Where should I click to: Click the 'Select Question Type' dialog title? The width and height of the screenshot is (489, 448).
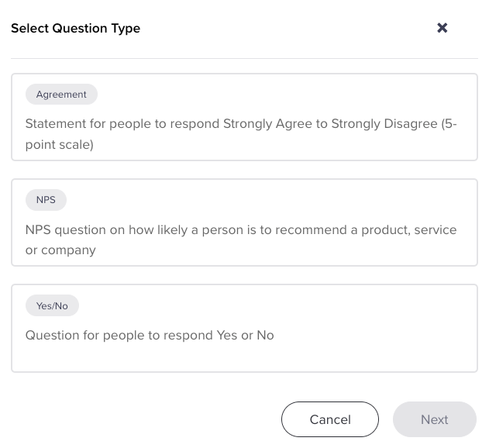[x=75, y=29]
